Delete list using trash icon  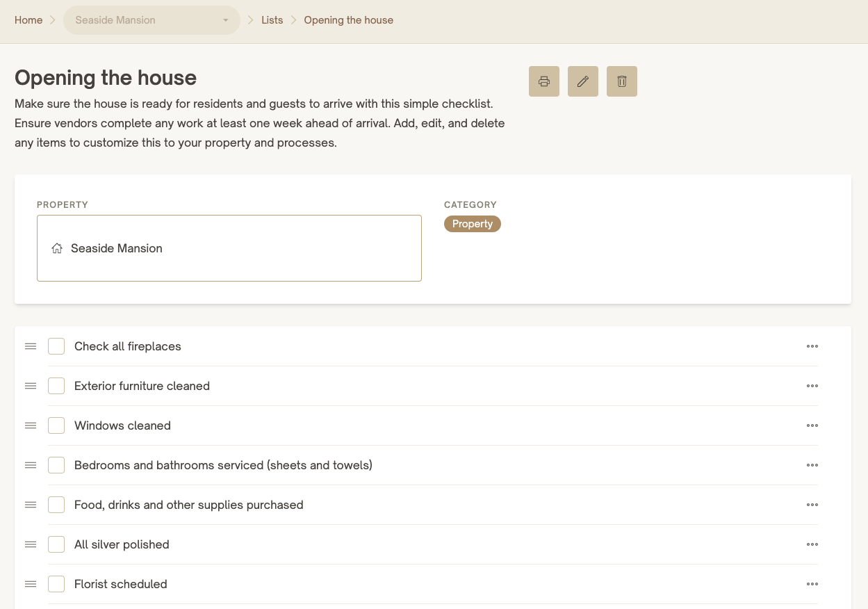click(621, 81)
